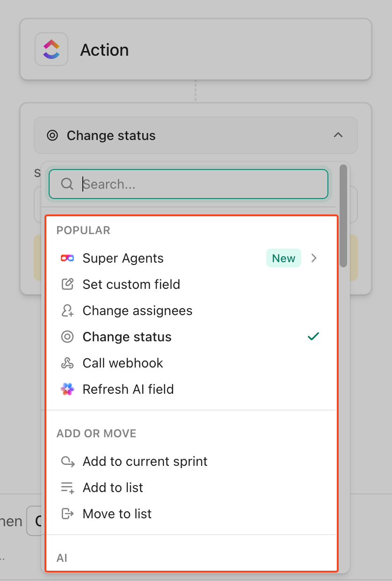Click the ClickUp logo next to Action
Image resolution: width=392 pixels, height=581 pixels.
[51, 49]
